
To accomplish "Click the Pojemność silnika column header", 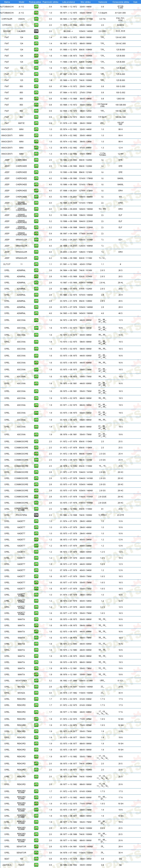I will pos(50,2).
